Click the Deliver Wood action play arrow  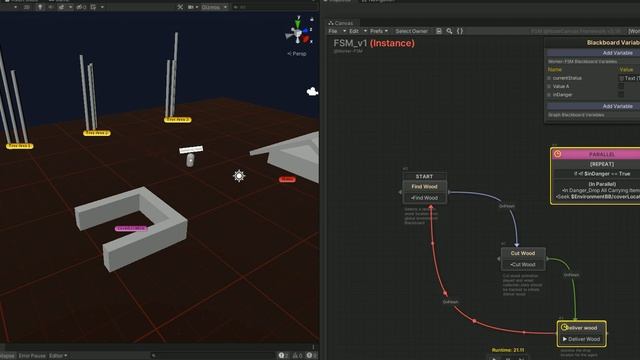click(x=565, y=339)
